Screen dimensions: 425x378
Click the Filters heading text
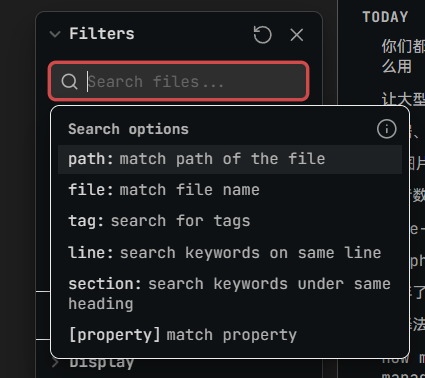[x=102, y=34]
